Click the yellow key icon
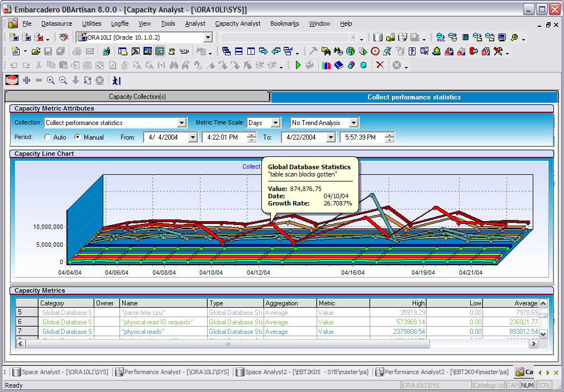 point(514,37)
